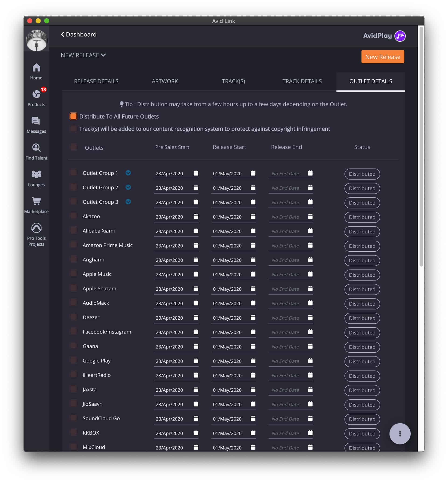Click the orange New Release button
Image resolution: width=448 pixels, height=483 pixels.
tap(382, 57)
